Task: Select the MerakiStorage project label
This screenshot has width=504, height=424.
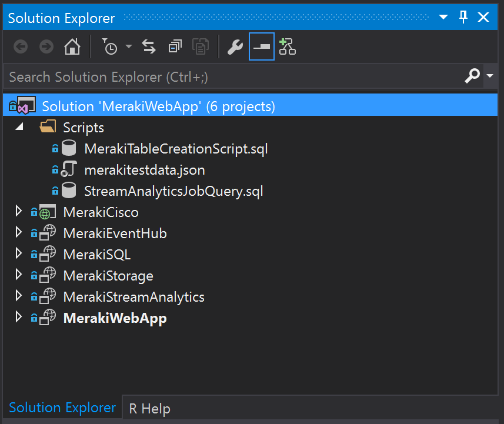Action: click(108, 276)
